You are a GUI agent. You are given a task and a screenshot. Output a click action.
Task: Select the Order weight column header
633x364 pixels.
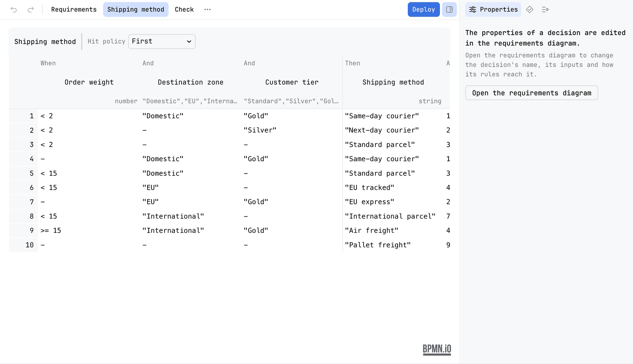(x=89, y=82)
